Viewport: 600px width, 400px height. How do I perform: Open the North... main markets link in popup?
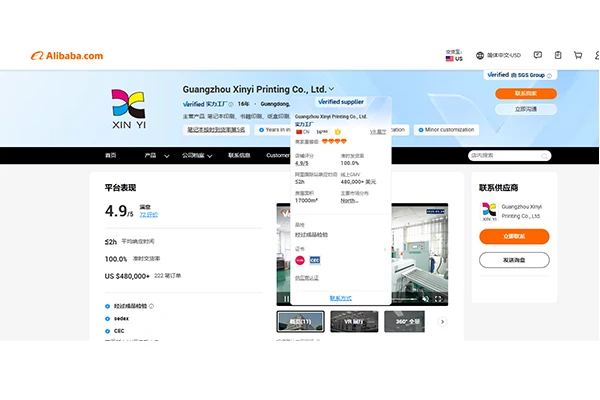tap(349, 201)
